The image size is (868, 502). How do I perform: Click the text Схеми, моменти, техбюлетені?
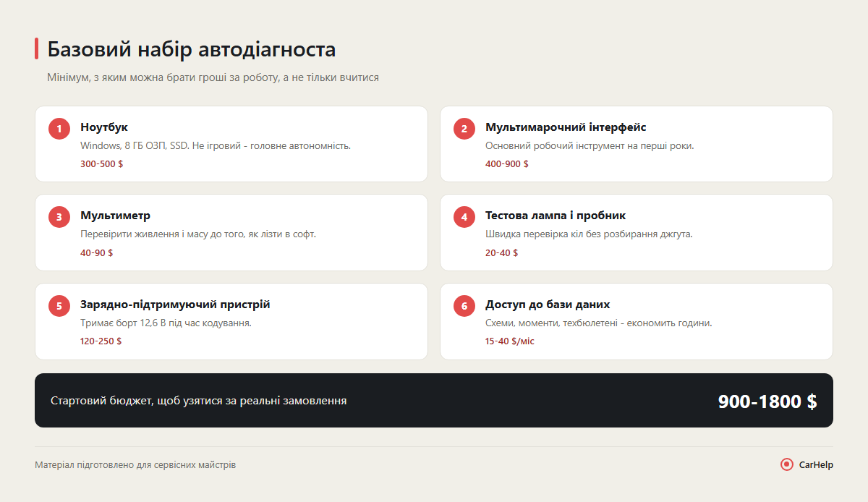point(599,323)
